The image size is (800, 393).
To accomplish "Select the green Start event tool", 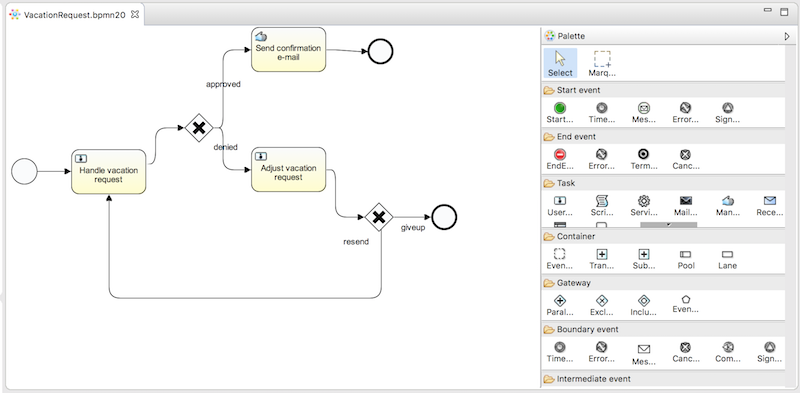I will click(560, 113).
